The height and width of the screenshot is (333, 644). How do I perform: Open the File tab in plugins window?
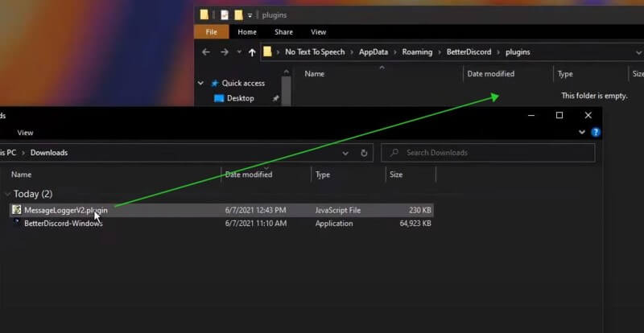coord(211,32)
